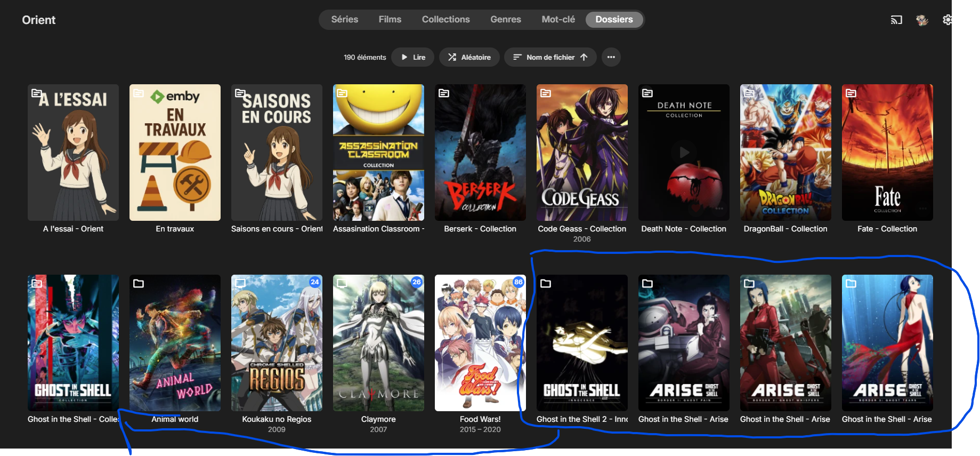Play Death Note collection via poster play button
The width and height of the screenshot is (980, 456).
pos(684,153)
